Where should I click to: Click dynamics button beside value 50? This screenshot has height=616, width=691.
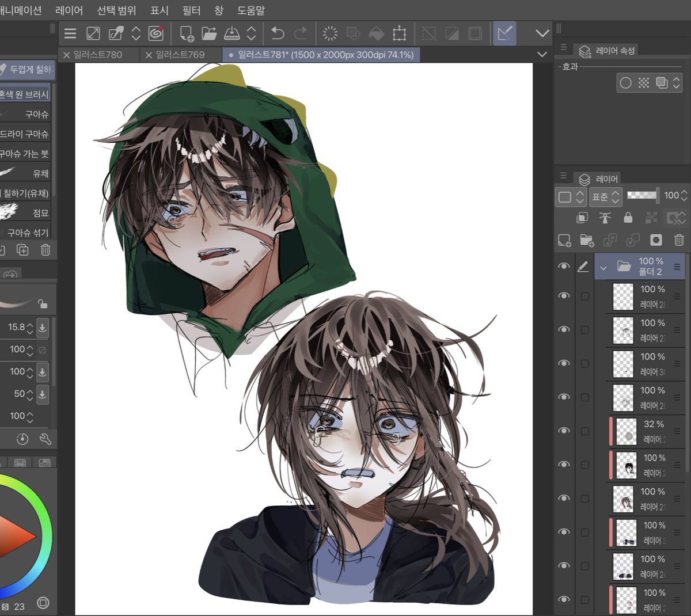42,394
